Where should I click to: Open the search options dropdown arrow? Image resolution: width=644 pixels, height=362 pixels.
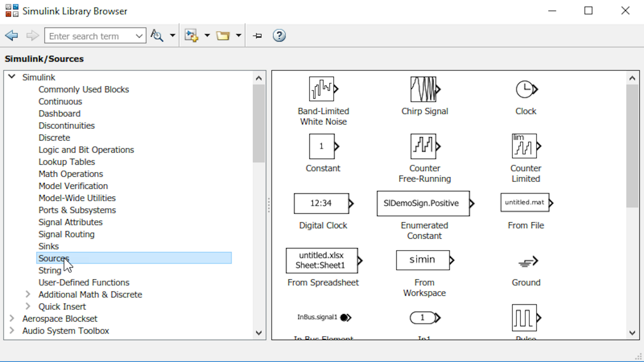[x=172, y=36]
